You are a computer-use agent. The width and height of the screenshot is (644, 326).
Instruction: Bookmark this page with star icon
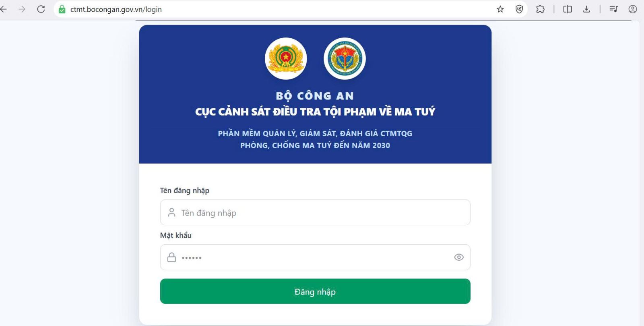(x=500, y=9)
